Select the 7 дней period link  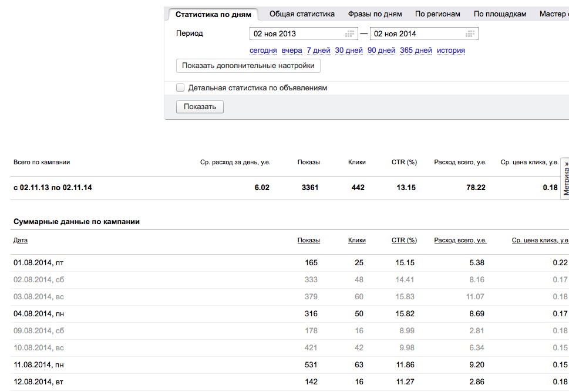tap(318, 50)
